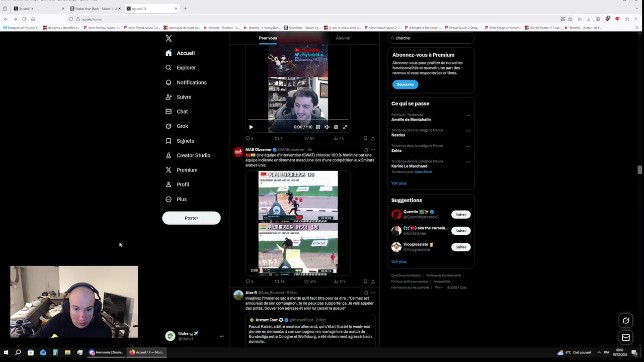View stats of post with 4 k views

[x=339, y=138]
